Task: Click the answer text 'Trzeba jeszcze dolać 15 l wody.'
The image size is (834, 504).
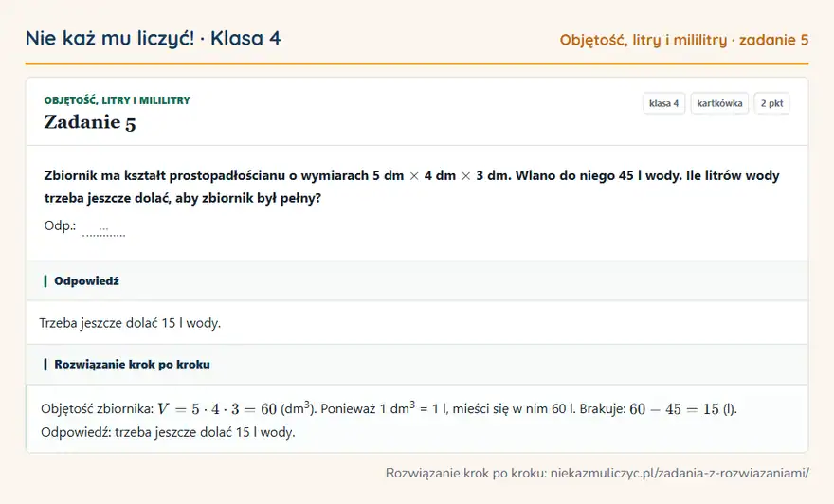Action: 130,323
